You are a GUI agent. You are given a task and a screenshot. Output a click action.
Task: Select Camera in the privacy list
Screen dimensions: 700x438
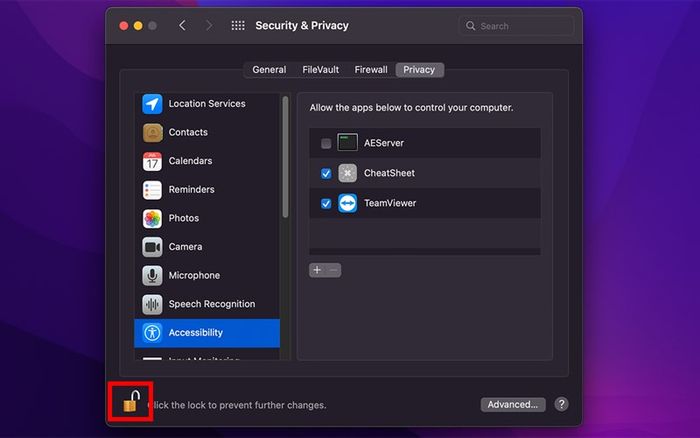pyautogui.click(x=207, y=246)
